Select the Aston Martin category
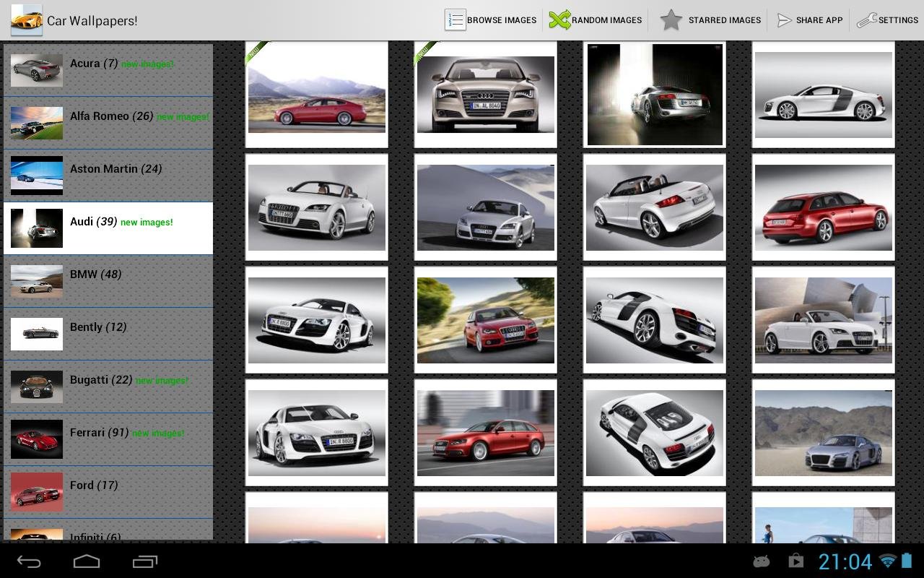Image resolution: width=924 pixels, height=578 pixels. click(x=108, y=176)
